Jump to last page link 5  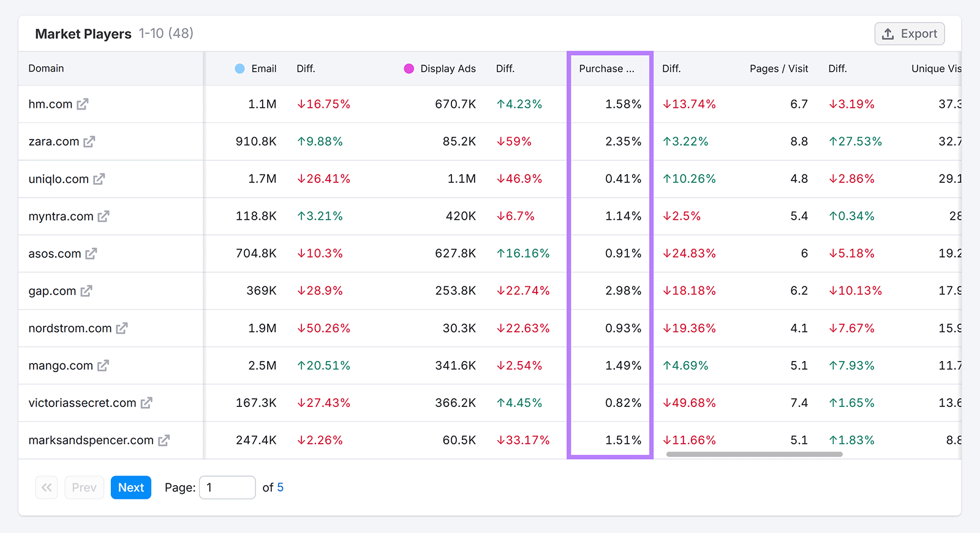[281, 488]
